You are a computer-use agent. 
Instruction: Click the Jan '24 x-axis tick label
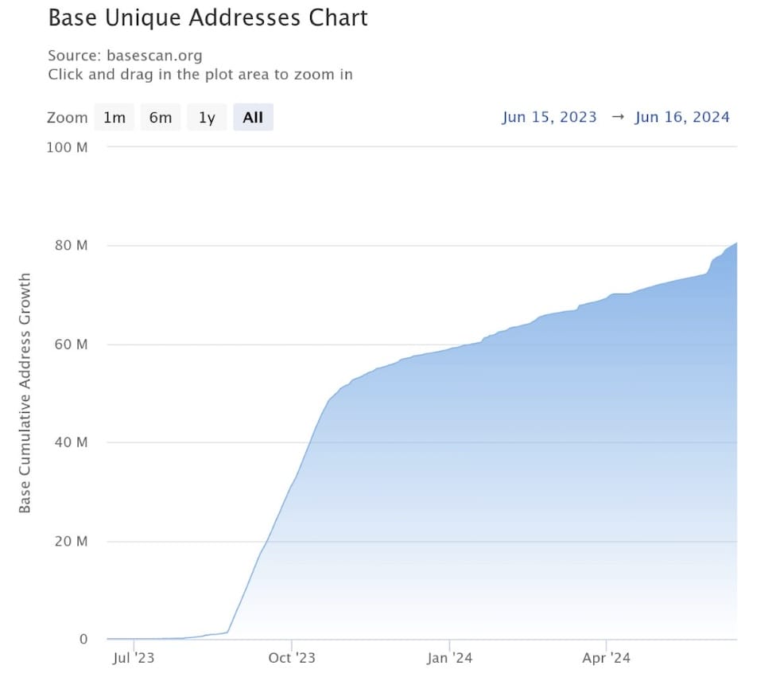coord(449,657)
